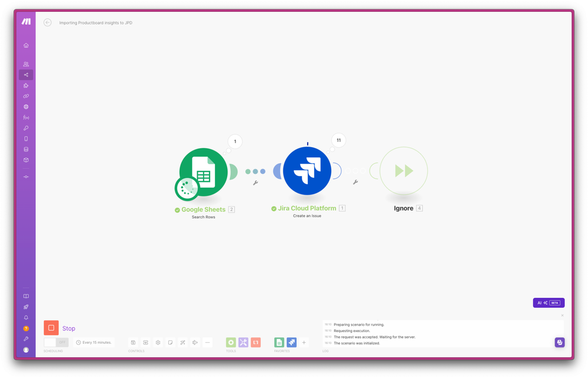The width and height of the screenshot is (588, 378).
Task: Open the Functions f(x) sidebar icon
Action: click(26, 117)
